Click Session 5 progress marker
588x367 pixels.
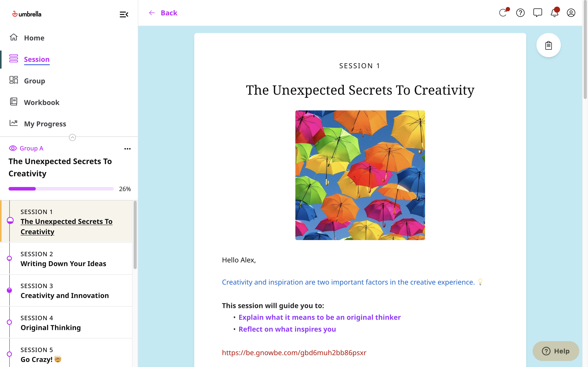[10, 354]
